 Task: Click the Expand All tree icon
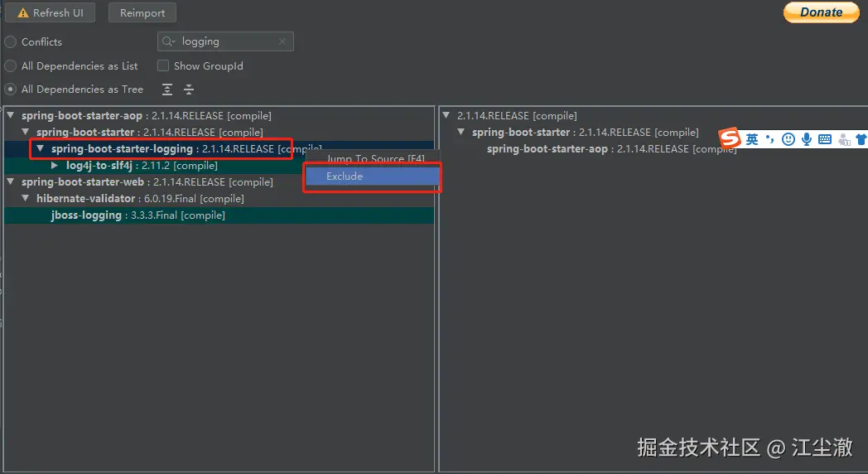(x=167, y=89)
